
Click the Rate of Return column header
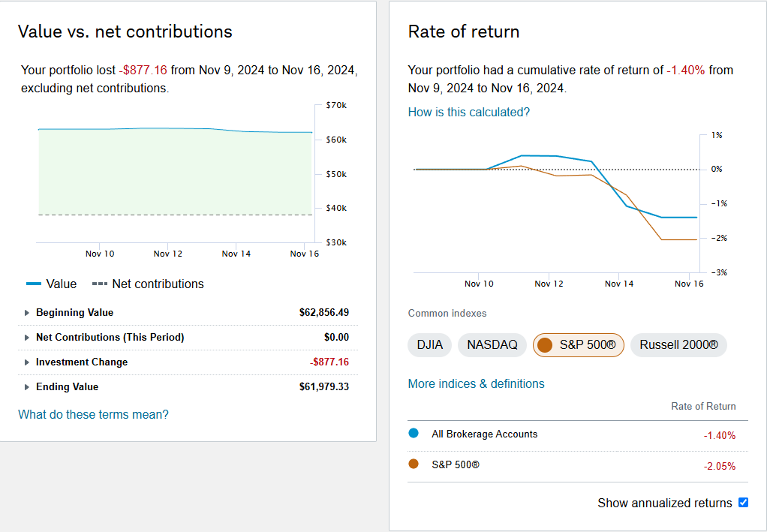tap(703, 407)
